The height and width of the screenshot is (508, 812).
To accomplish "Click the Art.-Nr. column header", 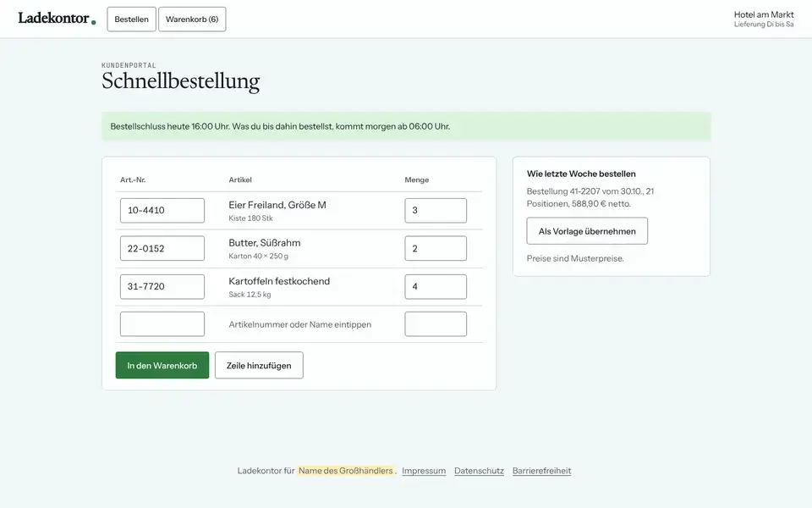I will (133, 179).
